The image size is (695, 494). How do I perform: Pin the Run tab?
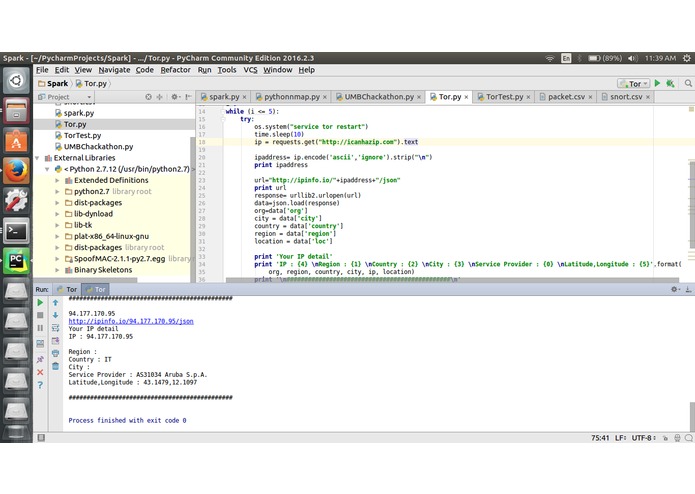click(40, 359)
